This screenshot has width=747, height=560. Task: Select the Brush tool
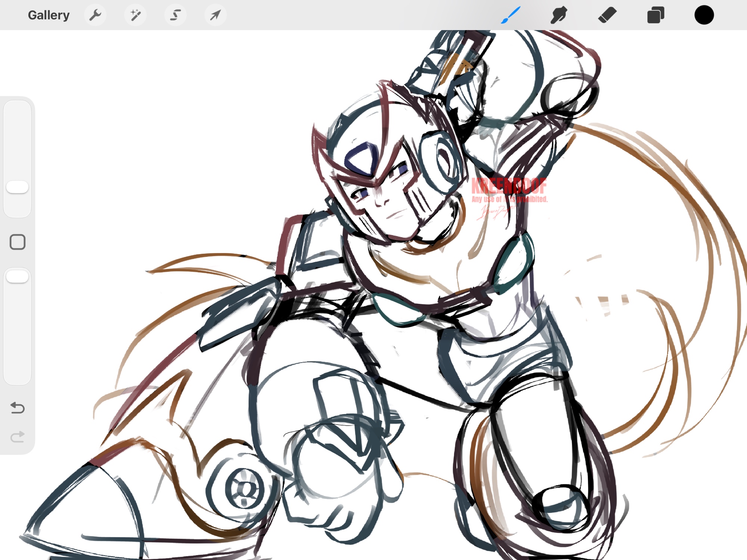[x=510, y=15]
